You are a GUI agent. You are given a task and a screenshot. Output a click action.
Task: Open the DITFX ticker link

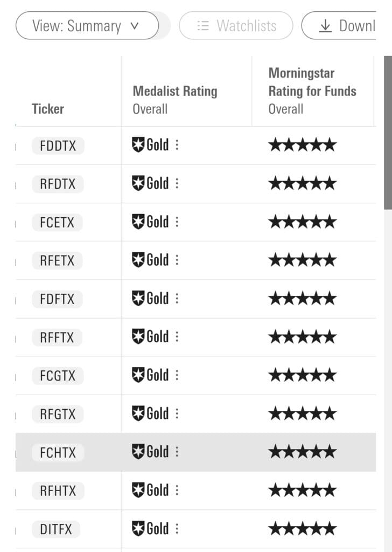coord(56,529)
